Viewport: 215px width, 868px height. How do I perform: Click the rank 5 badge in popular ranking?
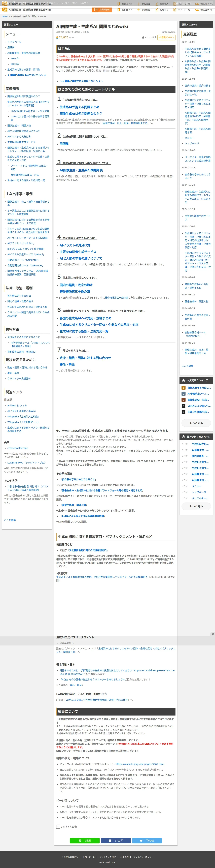tap(183, 412)
